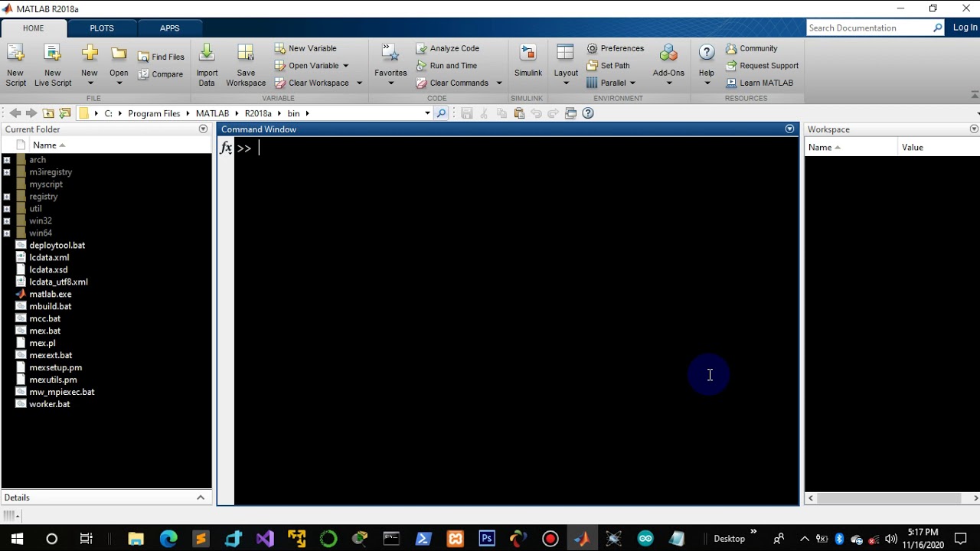Image resolution: width=980 pixels, height=551 pixels.
Task: Expand the m3iregistry folder
Action: [x=7, y=172]
